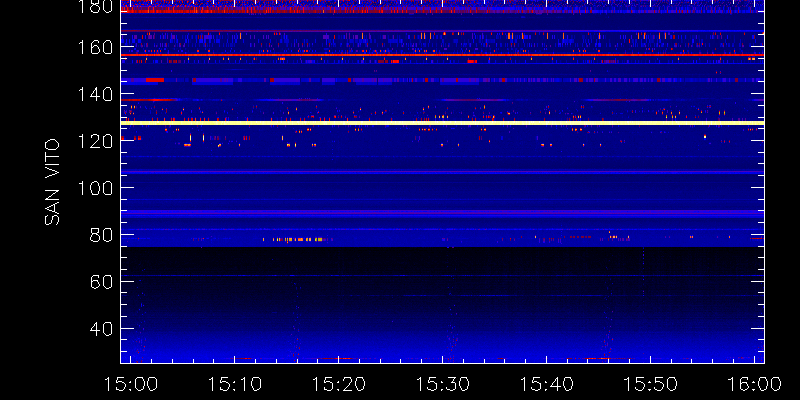Click the 15:00 time axis label
The height and width of the screenshot is (400, 800).
click(131, 384)
